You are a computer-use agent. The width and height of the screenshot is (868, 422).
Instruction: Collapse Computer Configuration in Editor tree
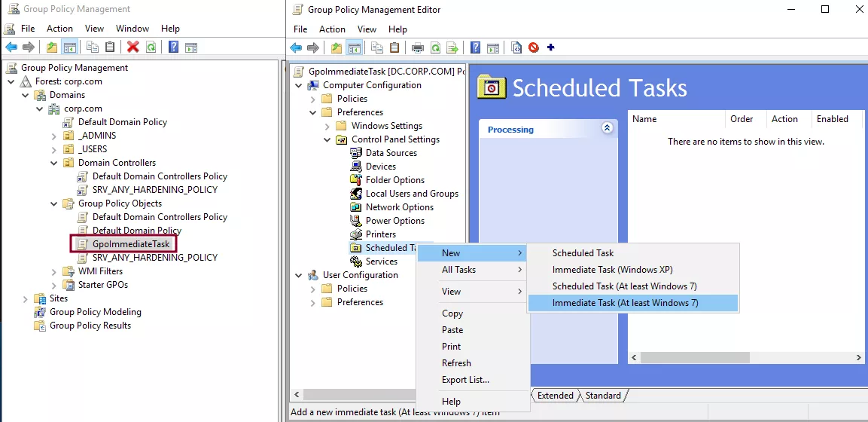(299, 85)
